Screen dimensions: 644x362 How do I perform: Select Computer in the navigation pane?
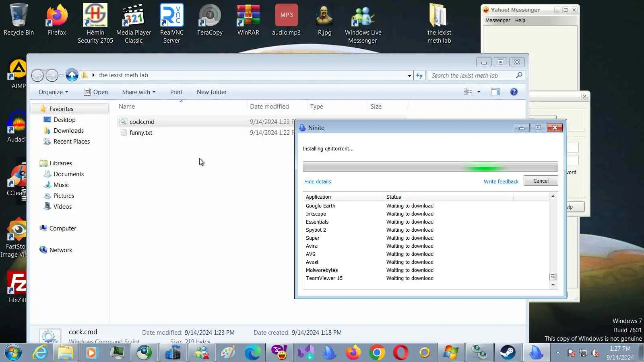pos(62,228)
